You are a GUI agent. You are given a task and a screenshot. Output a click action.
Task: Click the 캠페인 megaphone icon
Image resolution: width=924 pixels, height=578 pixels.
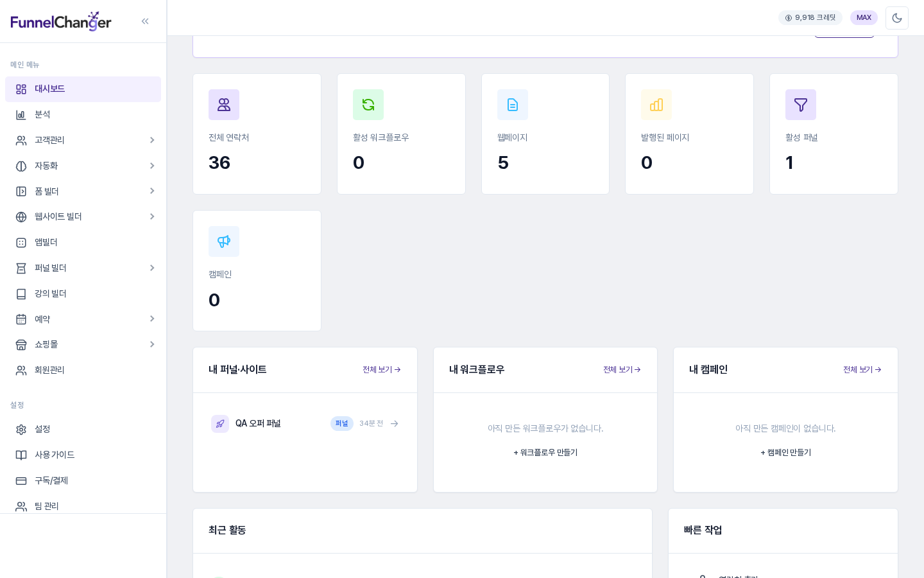(224, 241)
